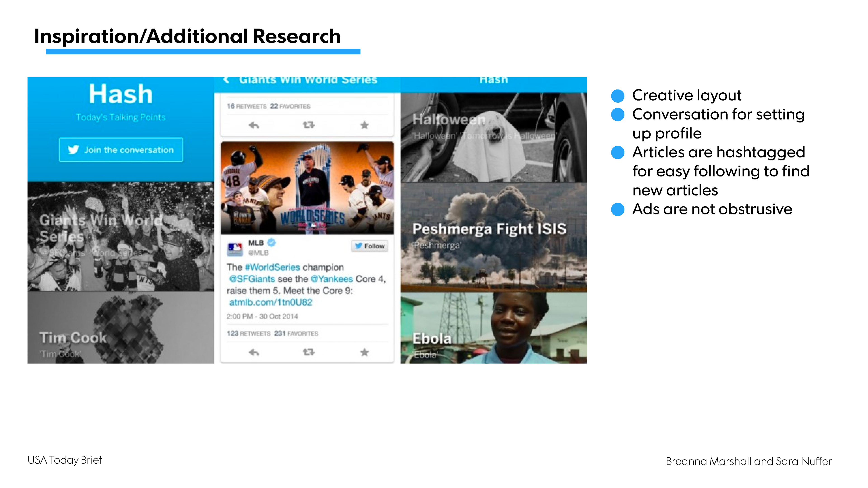Follow the MLB account
The image size is (868, 488).
tap(370, 246)
